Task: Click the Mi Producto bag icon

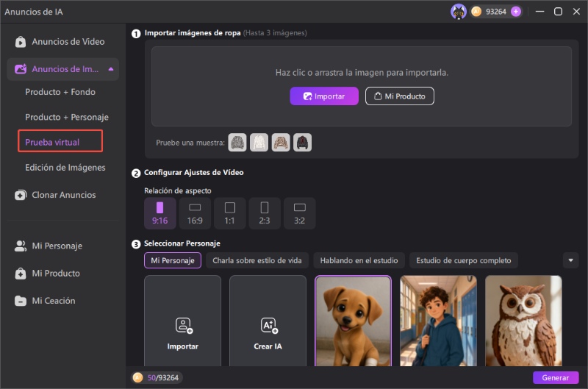Action: pos(21,274)
